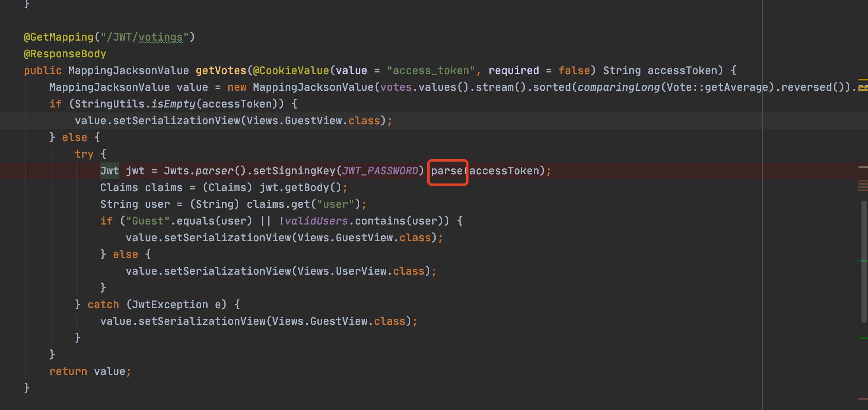
Task: Click the @ResponseBody annotation
Action: [x=65, y=54]
